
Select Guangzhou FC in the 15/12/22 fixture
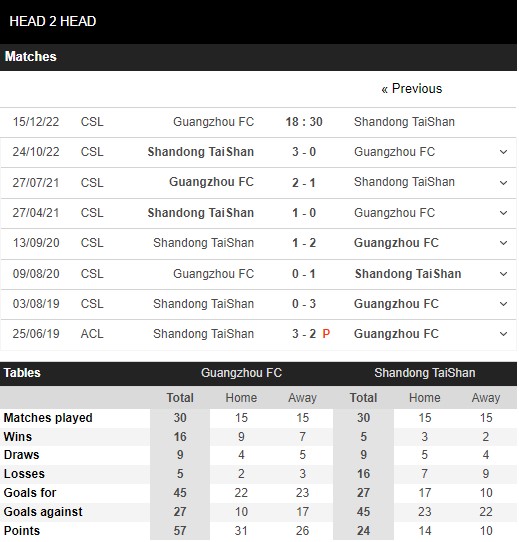point(214,122)
